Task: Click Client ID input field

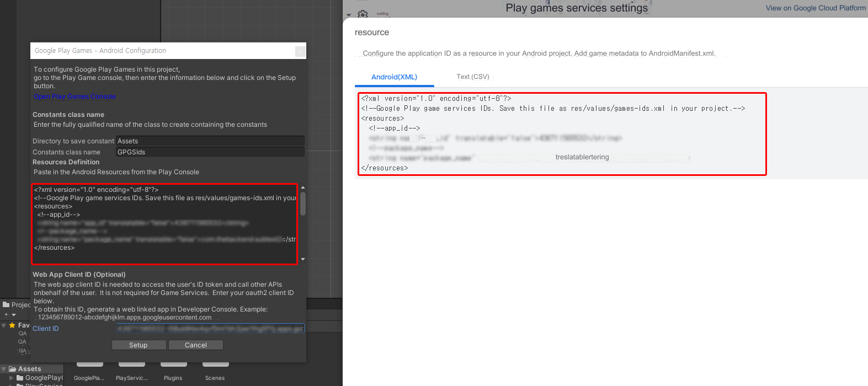Action: click(x=210, y=329)
